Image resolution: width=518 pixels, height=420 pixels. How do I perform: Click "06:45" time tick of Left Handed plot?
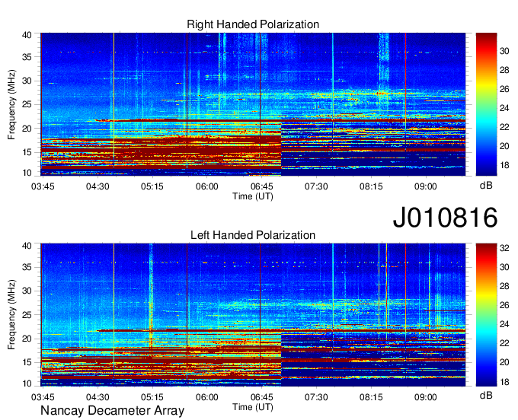(x=261, y=397)
